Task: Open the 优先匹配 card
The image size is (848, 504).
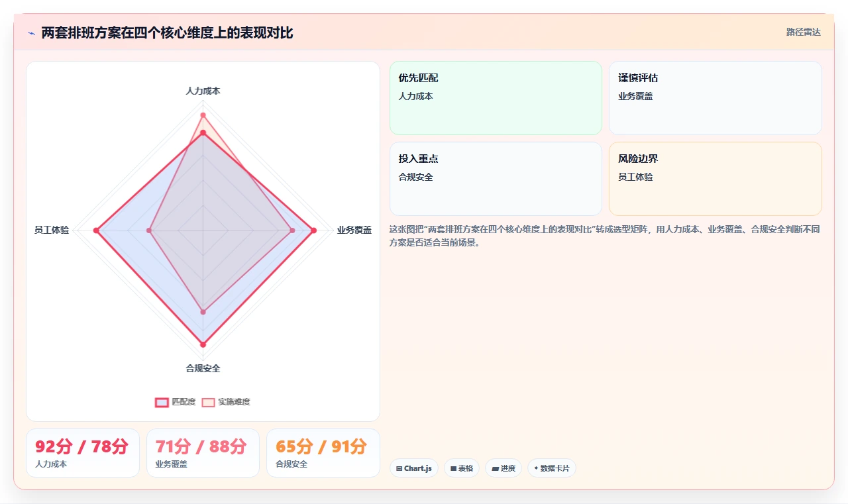Action: tap(496, 98)
